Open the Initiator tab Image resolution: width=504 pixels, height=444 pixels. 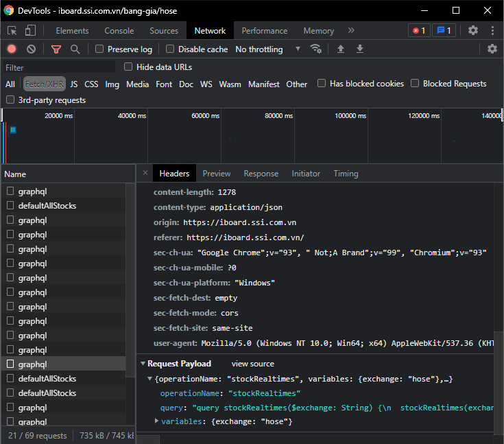click(x=306, y=174)
